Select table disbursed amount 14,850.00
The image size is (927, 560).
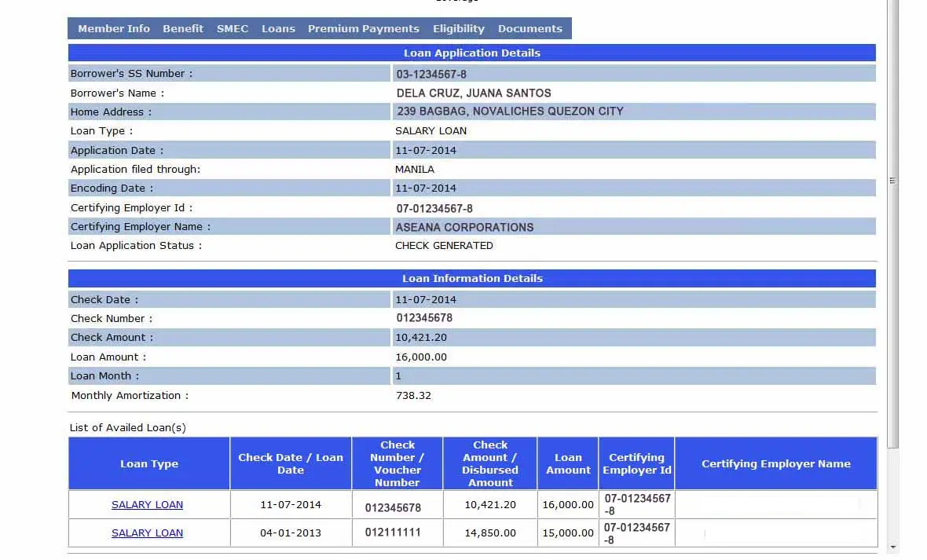tap(490, 533)
